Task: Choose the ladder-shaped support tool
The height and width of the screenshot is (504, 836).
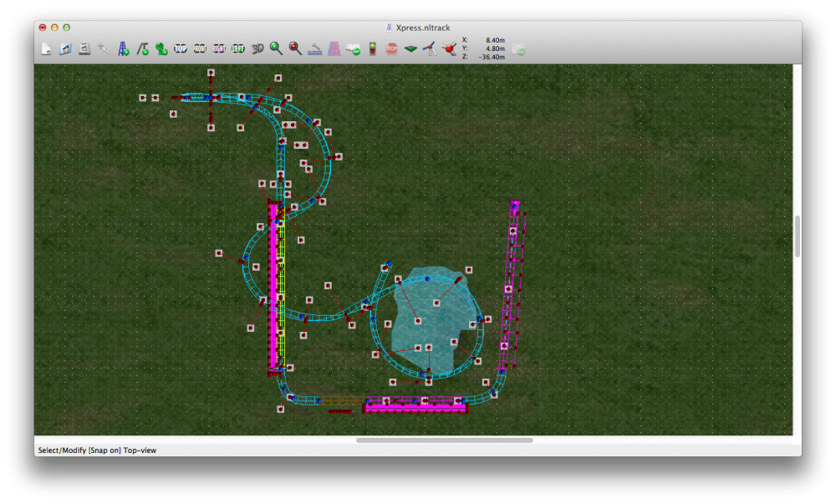Action: click(x=123, y=49)
